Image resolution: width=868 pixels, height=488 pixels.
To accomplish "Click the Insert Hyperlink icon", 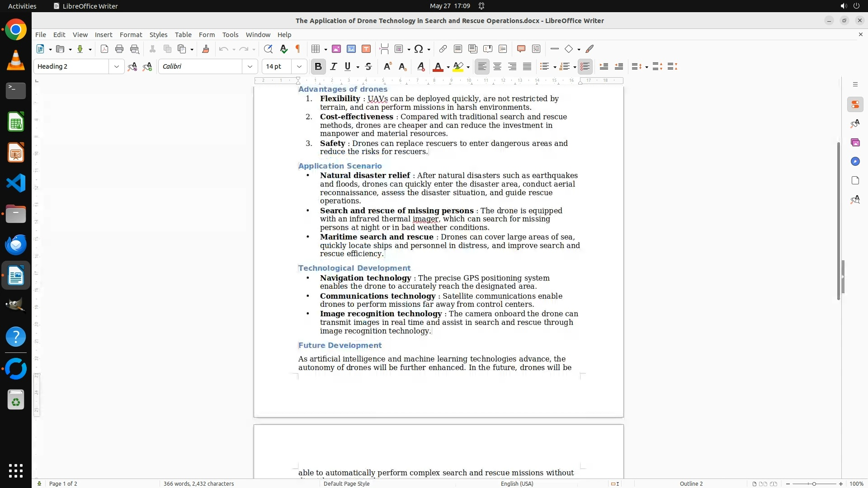I will pyautogui.click(x=443, y=49).
